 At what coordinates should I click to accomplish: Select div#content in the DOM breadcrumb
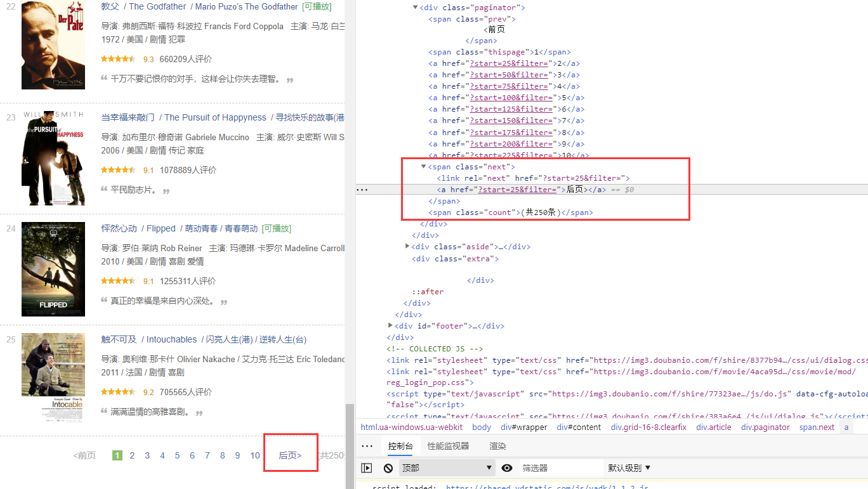pyautogui.click(x=579, y=427)
